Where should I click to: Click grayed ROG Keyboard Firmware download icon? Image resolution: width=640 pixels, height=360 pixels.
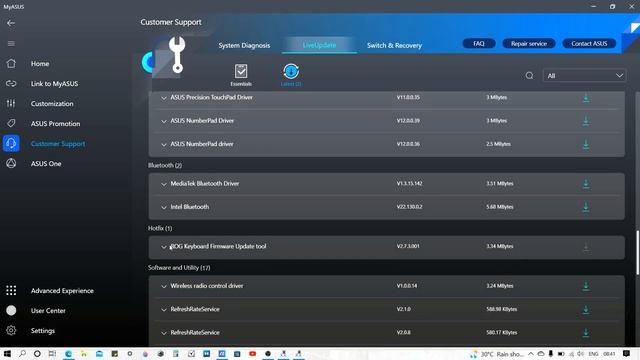tap(586, 247)
